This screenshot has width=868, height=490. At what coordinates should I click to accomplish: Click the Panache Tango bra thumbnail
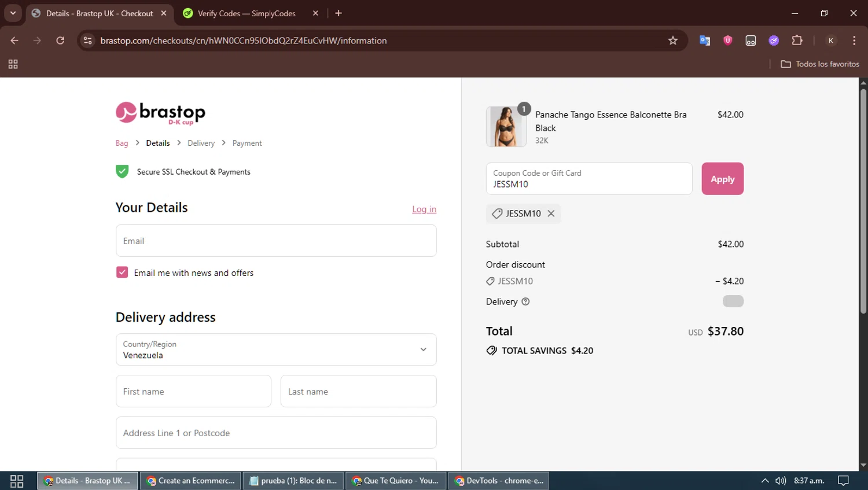coord(506,127)
